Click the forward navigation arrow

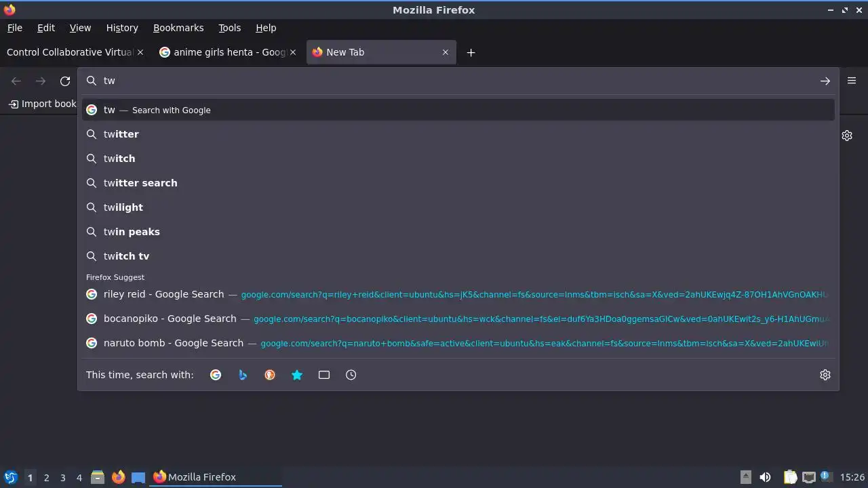pos(41,81)
